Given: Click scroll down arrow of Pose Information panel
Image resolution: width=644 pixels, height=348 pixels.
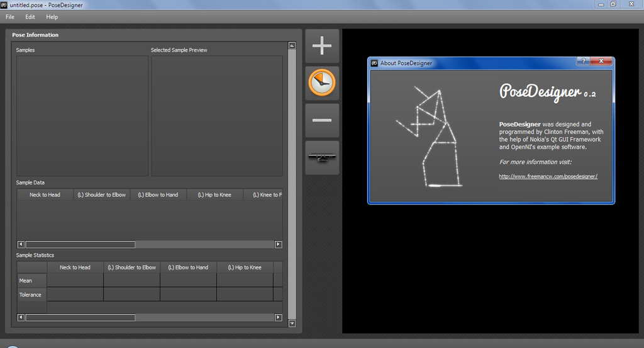Looking at the screenshot, I should pyautogui.click(x=292, y=323).
